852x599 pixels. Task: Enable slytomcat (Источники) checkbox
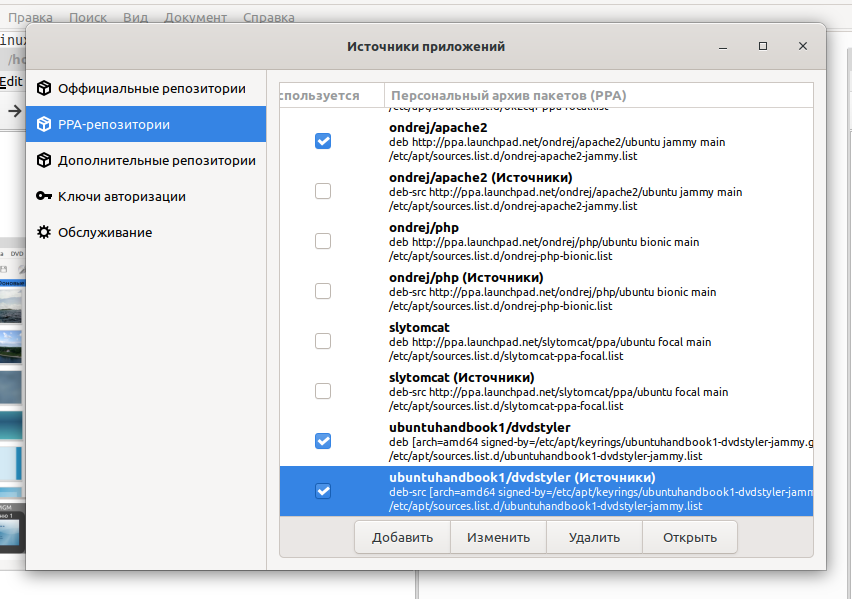323,391
